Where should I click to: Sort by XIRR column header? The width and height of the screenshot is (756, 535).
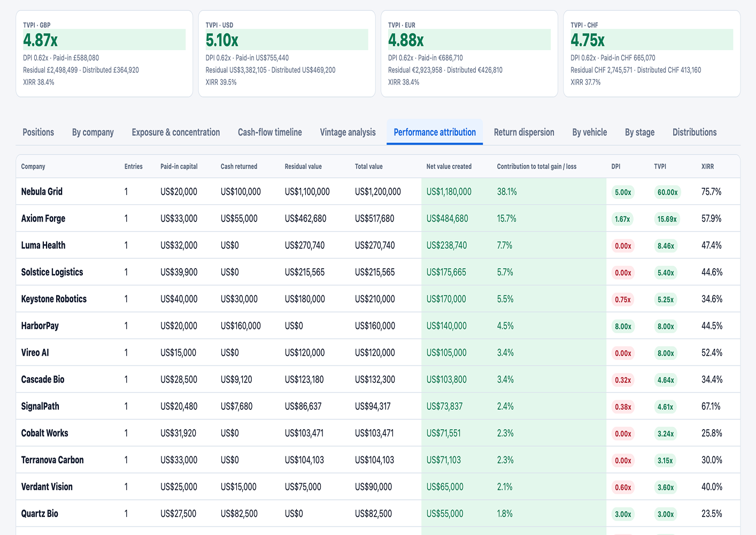coord(707,166)
